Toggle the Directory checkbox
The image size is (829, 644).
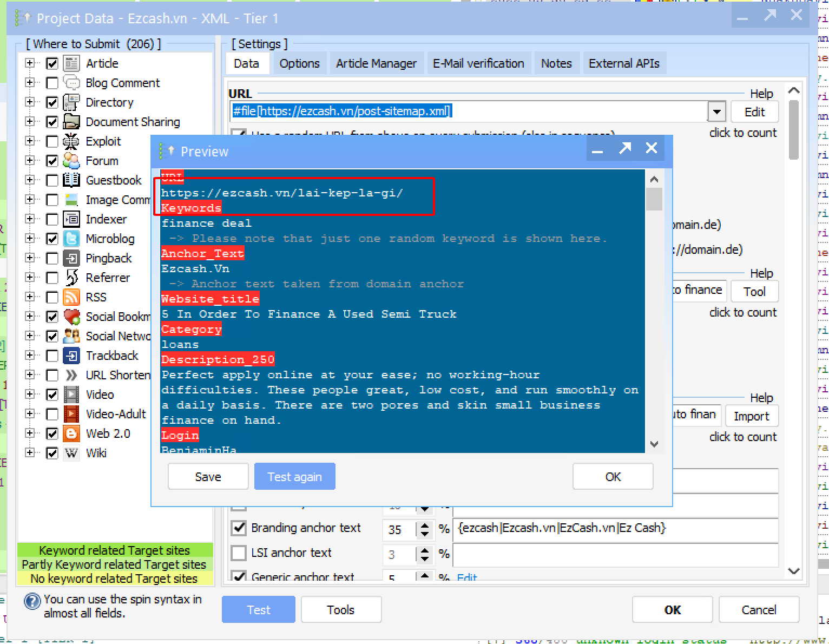[52, 102]
